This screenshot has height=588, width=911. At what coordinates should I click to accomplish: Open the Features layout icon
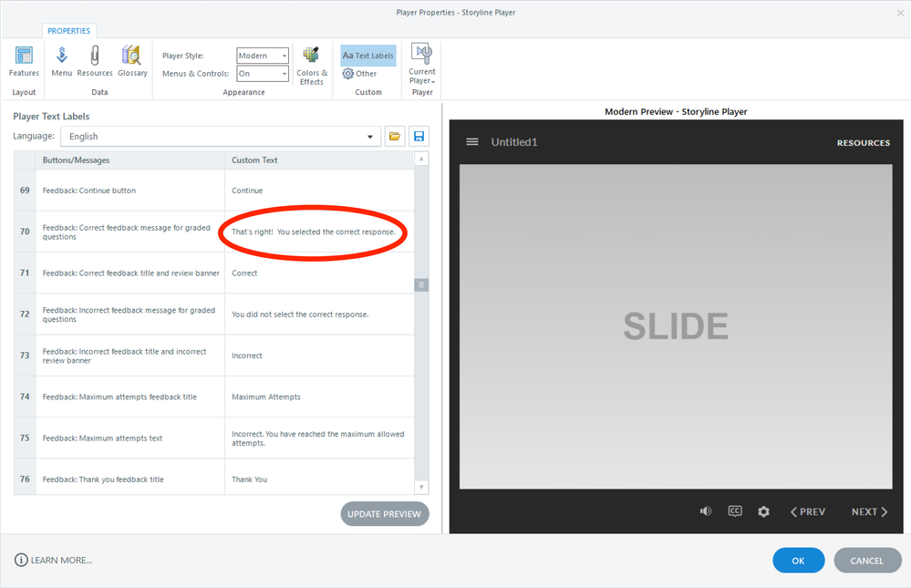pos(24,61)
